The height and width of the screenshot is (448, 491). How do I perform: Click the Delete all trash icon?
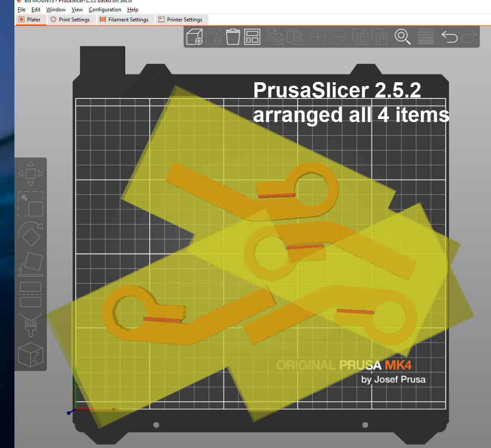click(233, 37)
